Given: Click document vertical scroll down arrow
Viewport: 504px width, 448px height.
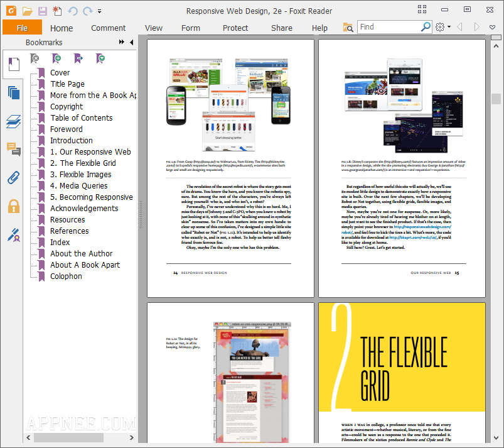Looking at the screenshot, I should [x=496, y=438].
